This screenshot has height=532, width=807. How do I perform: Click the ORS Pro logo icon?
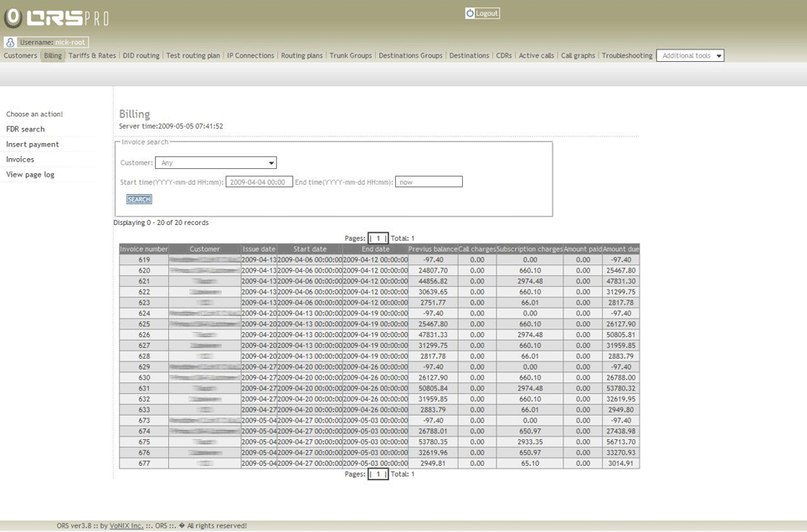coord(13,18)
